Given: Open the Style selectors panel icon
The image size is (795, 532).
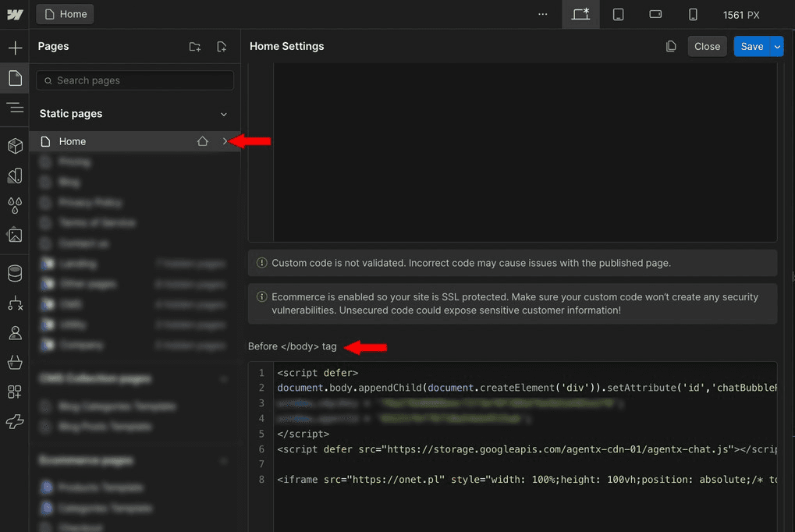Looking at the screenshot, I should (15, 176).
